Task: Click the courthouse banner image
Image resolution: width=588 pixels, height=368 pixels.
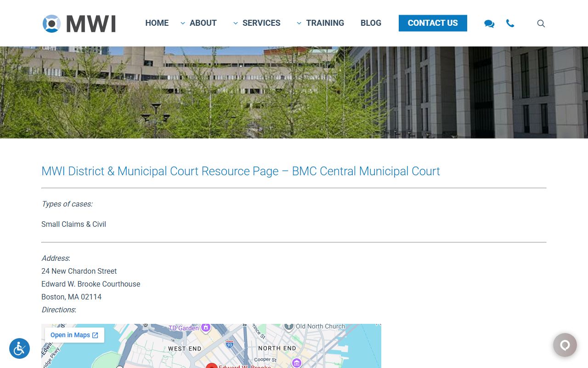Action: pos(294,92)
